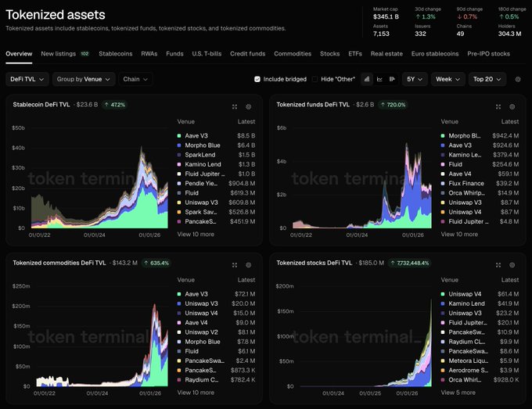Click Aave V4 row in Tokenized funds legend

[x=480, y=174]
